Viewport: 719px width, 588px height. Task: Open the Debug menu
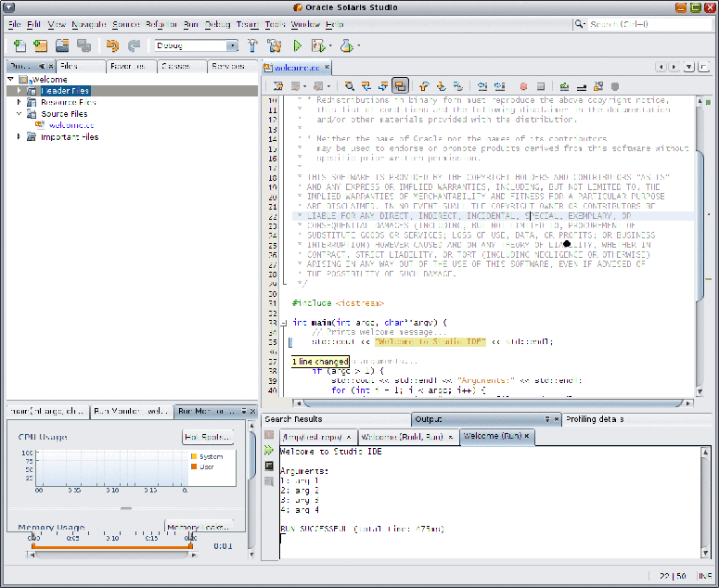(217, 24)
